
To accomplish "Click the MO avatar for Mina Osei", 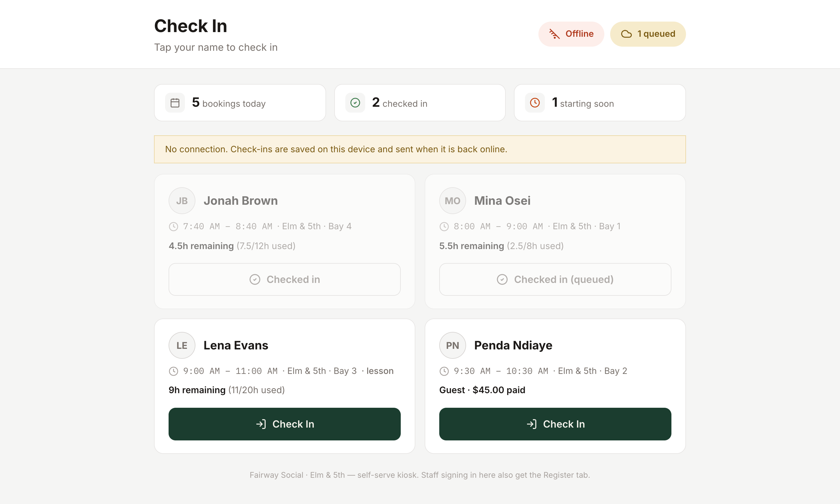I will (x=453, y=201).
